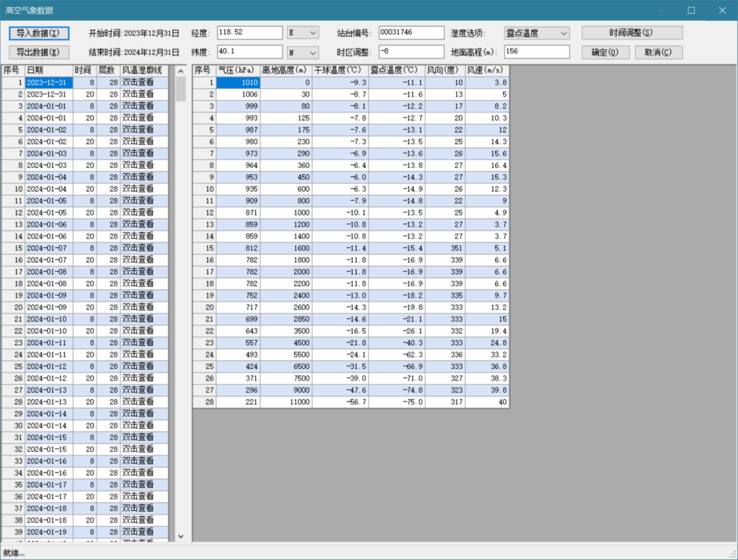Open the 湿度选项 露点温度 dropdown
This screenshot has height=560, width=738.
pos(563,33)
